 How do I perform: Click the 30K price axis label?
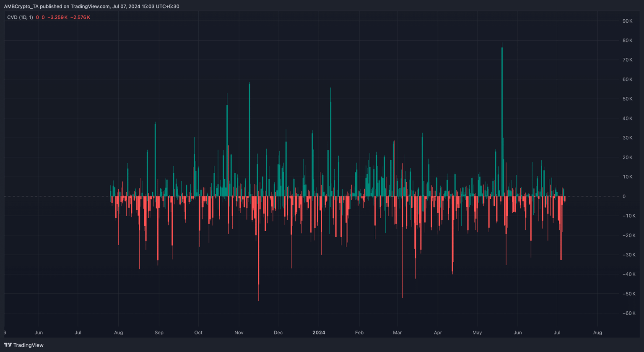(x=627, y=138)
